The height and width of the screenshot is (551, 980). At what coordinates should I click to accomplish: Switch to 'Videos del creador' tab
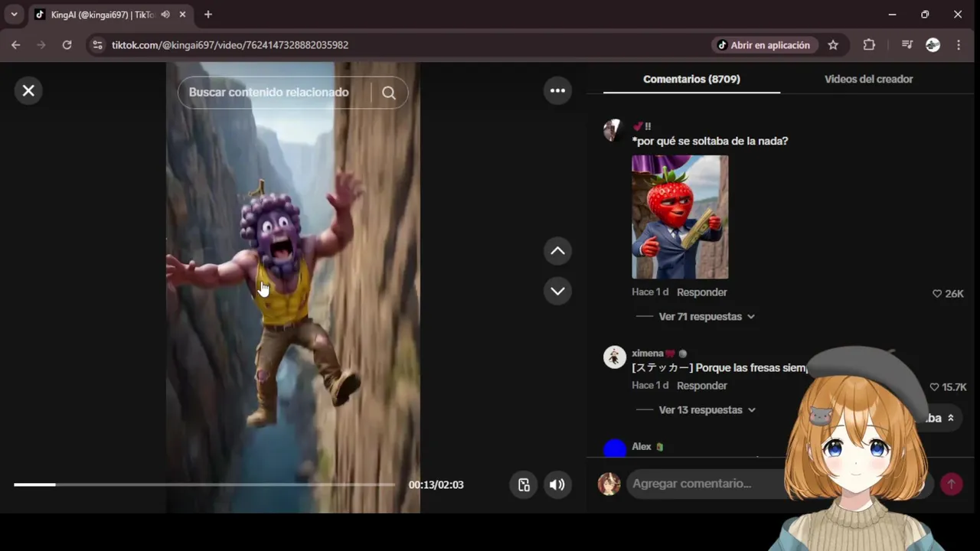coord(868,79)
